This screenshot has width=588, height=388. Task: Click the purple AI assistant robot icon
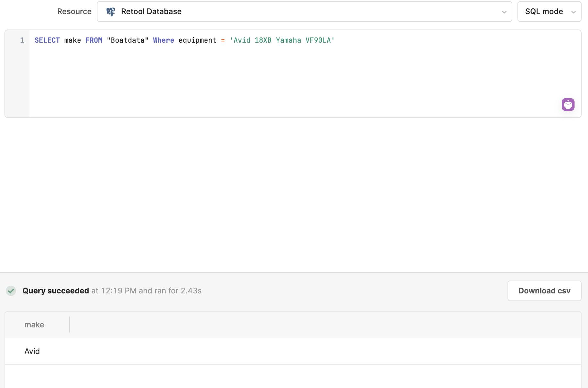568,105
